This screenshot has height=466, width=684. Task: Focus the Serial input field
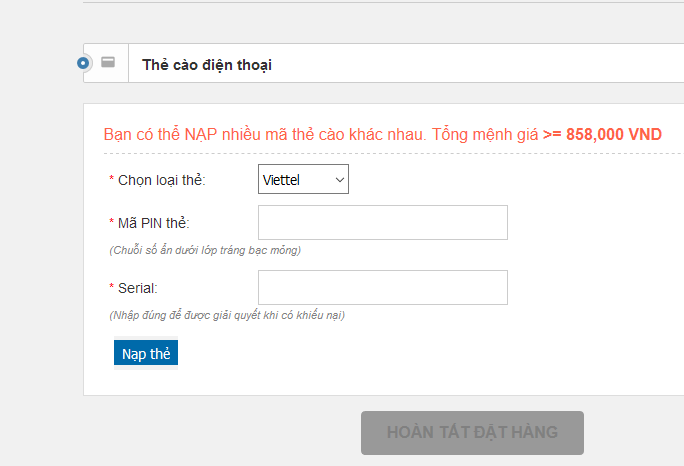point(382,287)
